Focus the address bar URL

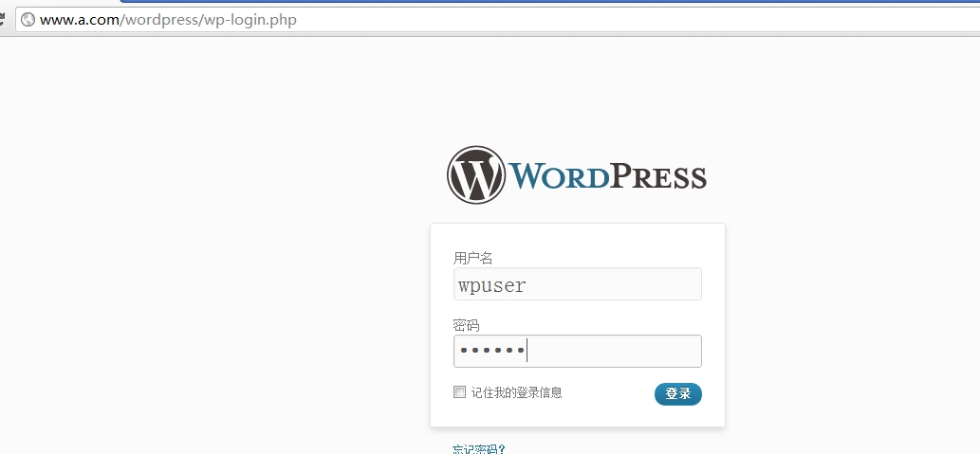(x=168, y=19)
